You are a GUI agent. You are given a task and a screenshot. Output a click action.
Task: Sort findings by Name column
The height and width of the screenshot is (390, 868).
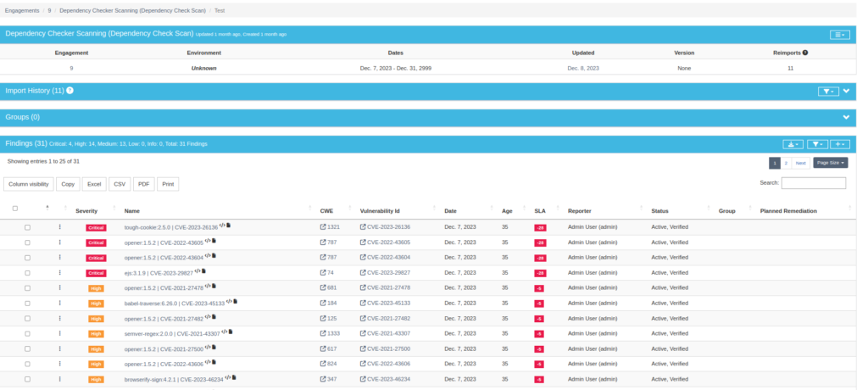coord(131,211)
